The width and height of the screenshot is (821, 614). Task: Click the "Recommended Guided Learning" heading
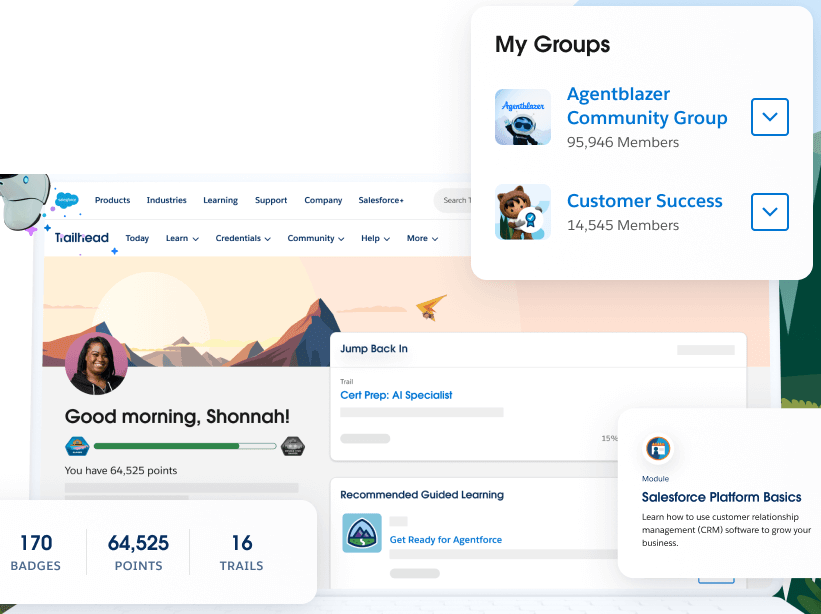coord(422,495)
